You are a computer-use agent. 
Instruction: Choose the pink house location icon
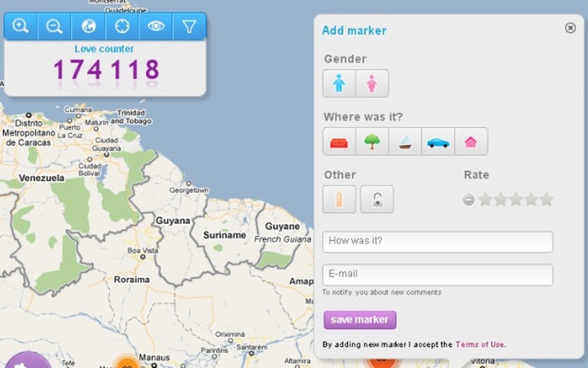coord(471,142)
